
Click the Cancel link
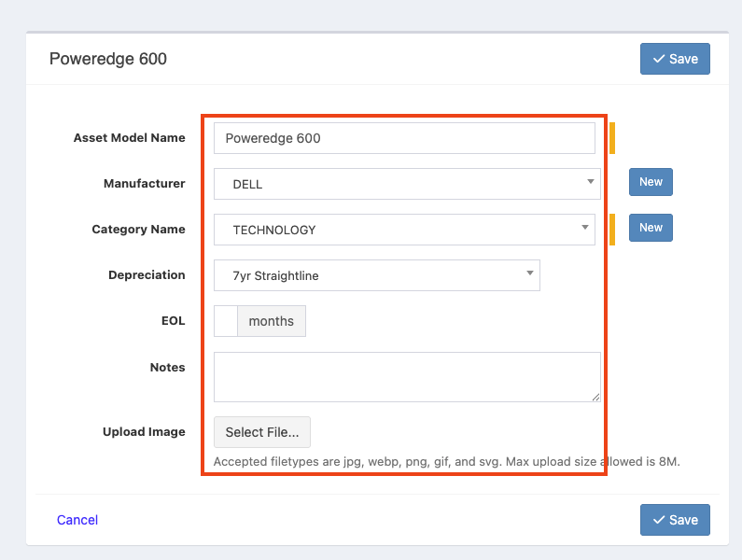click(x=77, y=520)
